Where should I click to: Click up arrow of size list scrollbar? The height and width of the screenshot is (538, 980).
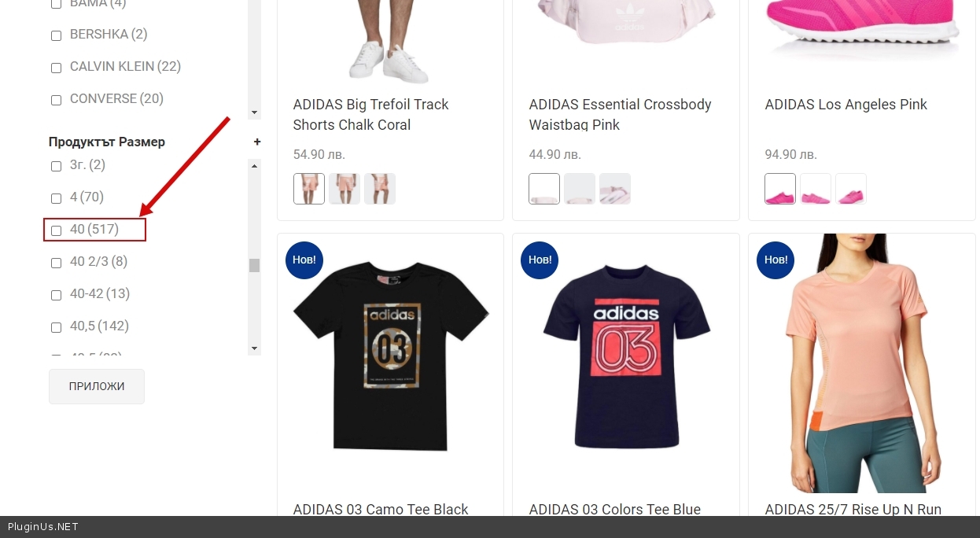tap(254, 166)
